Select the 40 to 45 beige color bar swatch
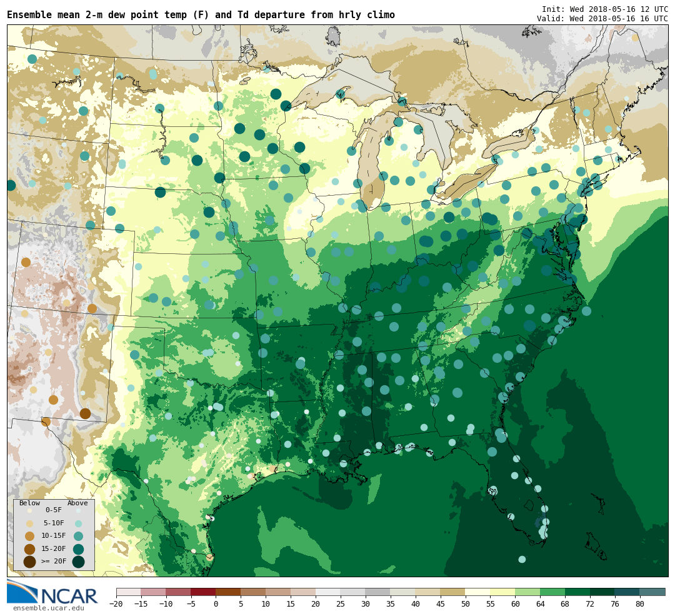This screenshot has width=675, height=616. 428,592
